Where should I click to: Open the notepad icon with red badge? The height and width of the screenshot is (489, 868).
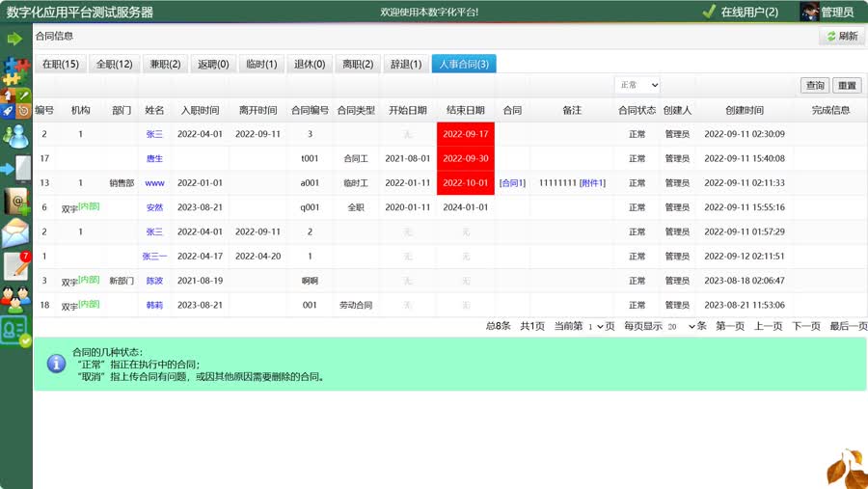(x=15, y=267)
